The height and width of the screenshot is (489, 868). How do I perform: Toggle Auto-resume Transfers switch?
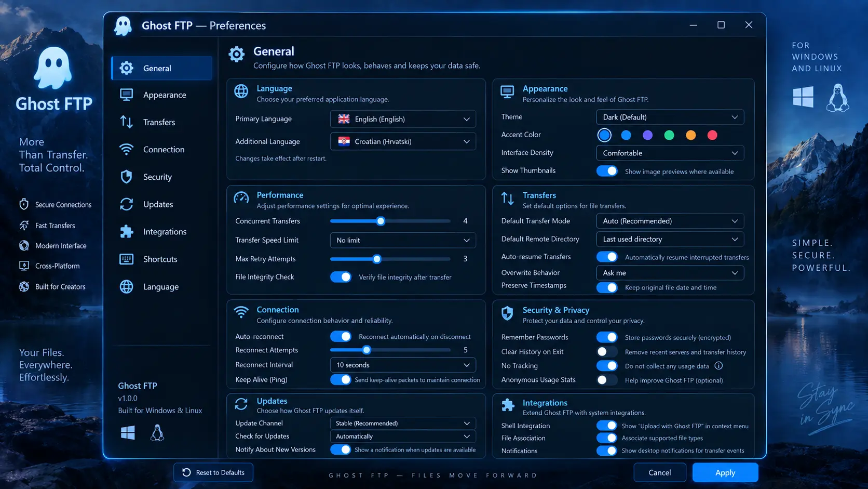click(607, 257)
